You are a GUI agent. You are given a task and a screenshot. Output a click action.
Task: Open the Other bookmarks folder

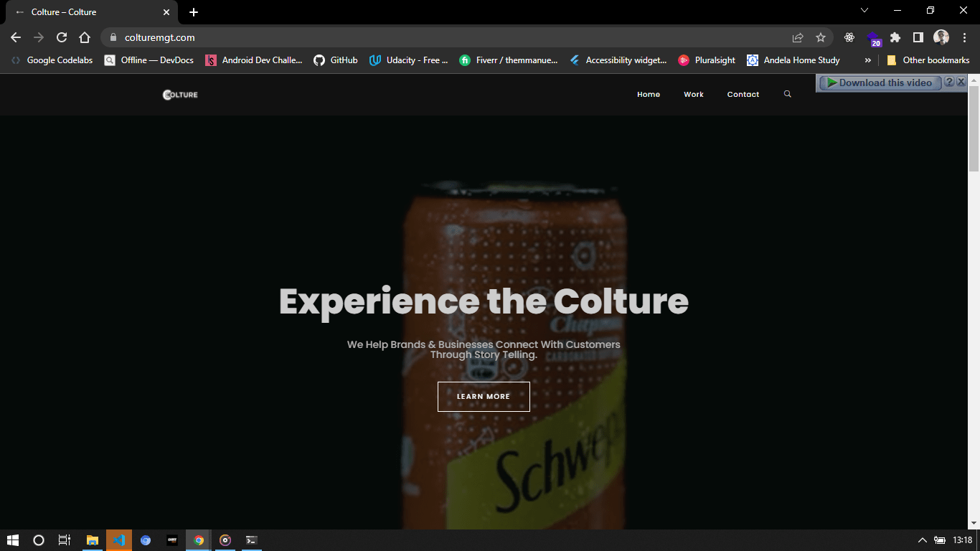click(x=928, y=60)
